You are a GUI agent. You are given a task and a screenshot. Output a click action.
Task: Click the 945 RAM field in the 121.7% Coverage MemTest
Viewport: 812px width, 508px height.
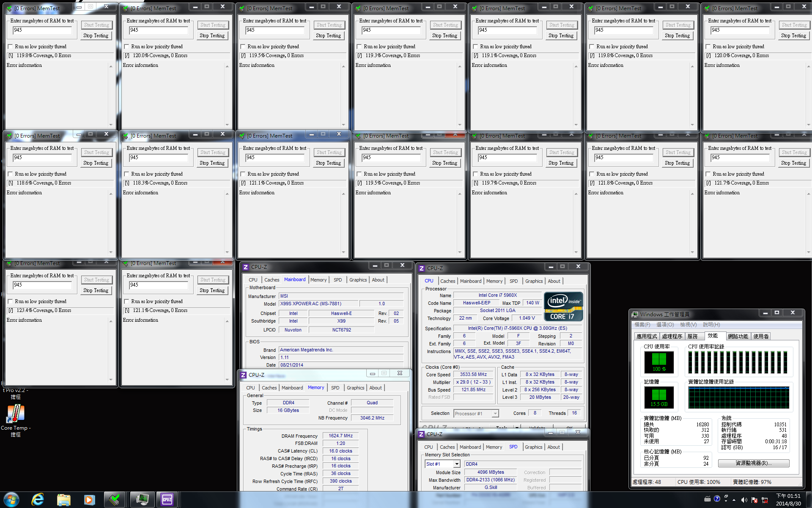(740, 157)
